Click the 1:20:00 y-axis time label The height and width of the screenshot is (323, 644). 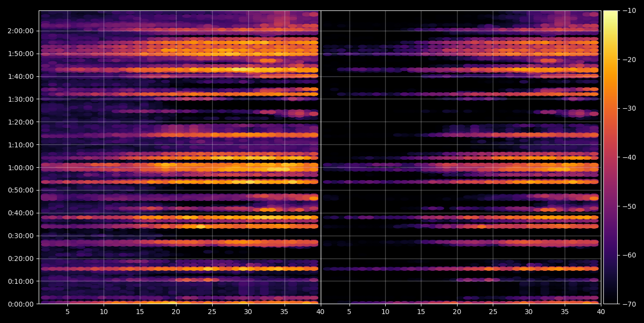pyautogui.click(x=21, y=122)
